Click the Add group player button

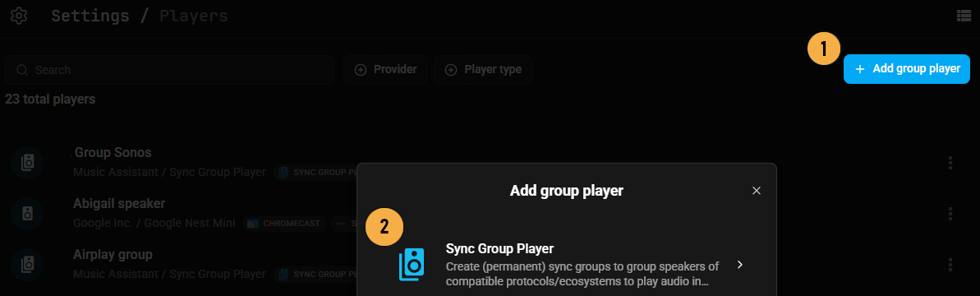[906, 69]
